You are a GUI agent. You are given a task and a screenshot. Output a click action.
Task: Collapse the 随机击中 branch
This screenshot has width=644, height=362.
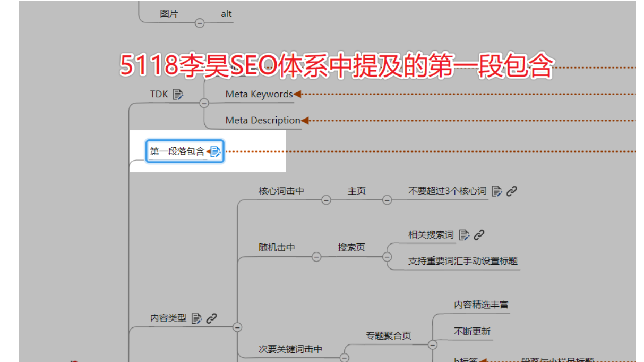(x=316, y=257)
